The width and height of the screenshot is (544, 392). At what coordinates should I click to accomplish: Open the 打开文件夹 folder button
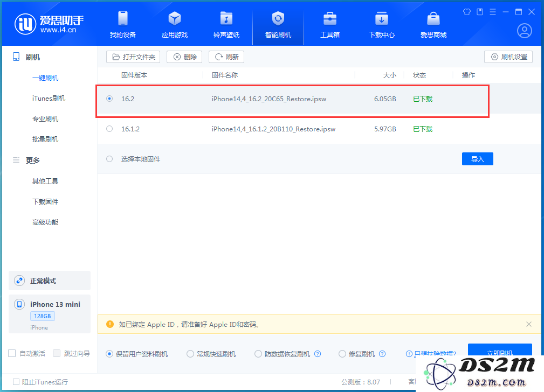pyautogui.click(x=133, y=57)
